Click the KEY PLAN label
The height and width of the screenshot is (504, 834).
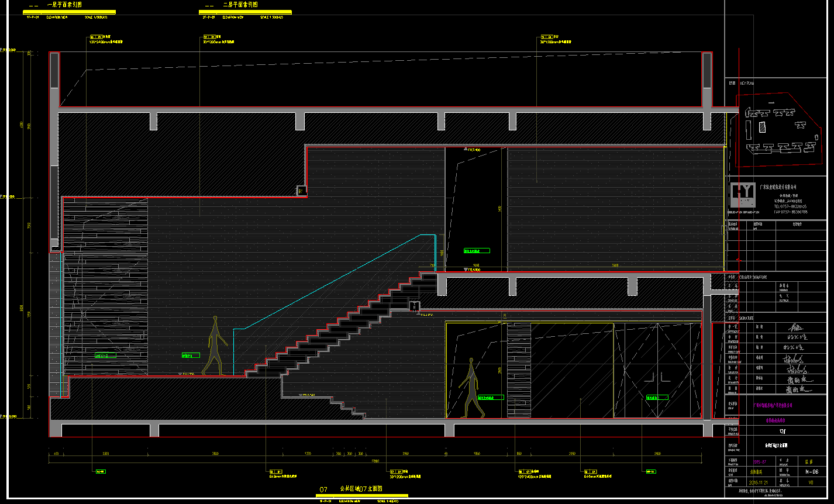(x=747, y=84)
